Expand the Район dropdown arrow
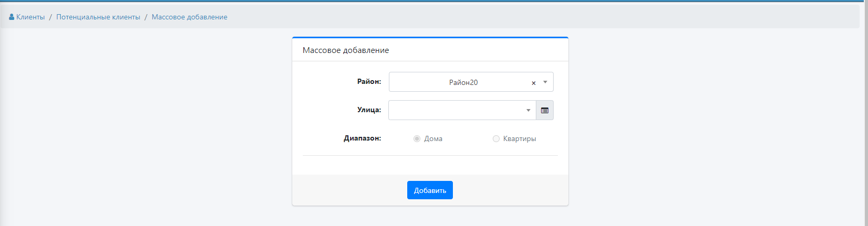Viewport: 868px width, 226px height. point(545,82)
